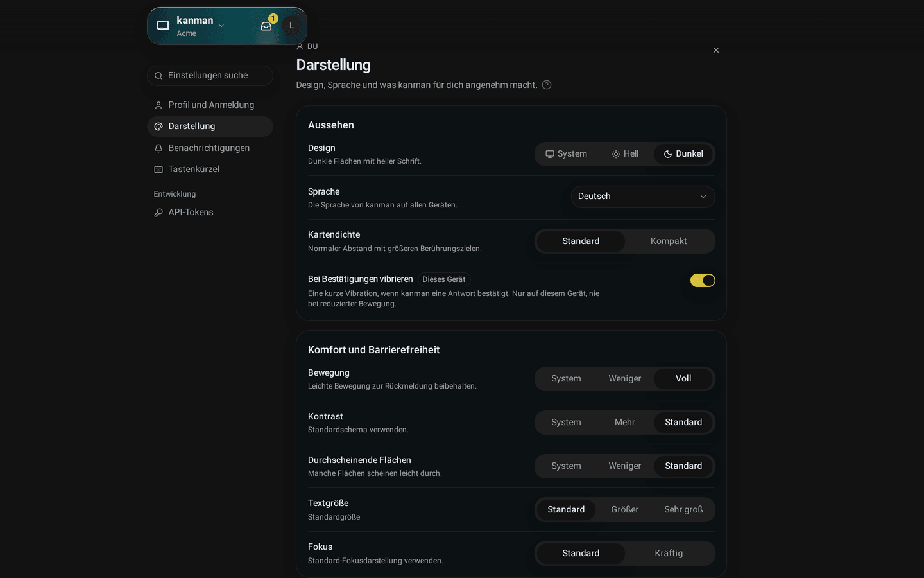This screenshot has width=924, height=578.
Task: Select Hell design option
Action: coord(625,154)
